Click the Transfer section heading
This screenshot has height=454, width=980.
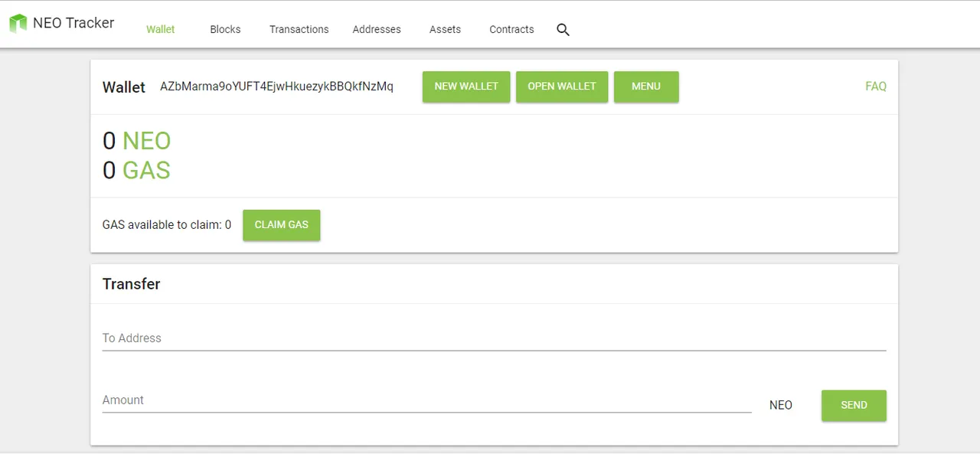coord(132,284)
